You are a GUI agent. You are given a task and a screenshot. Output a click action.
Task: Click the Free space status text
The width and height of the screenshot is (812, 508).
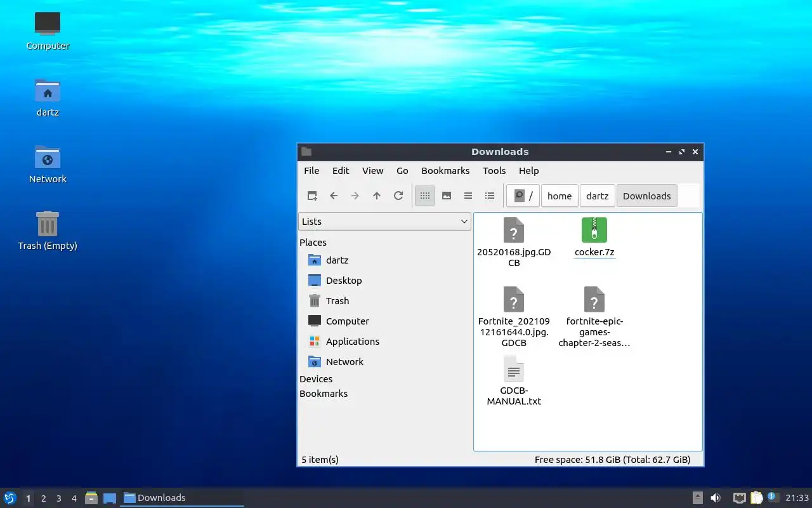click(612, 460)
